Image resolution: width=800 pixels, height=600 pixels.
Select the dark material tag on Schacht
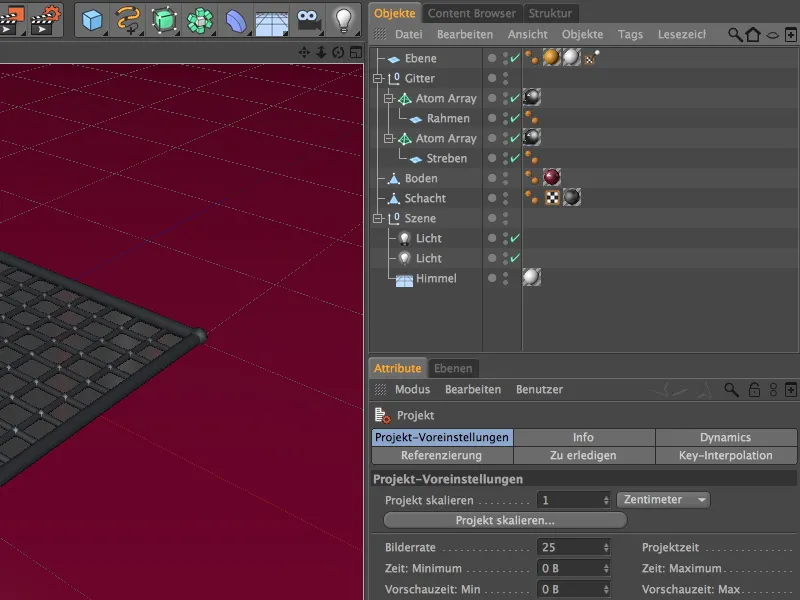[572, 197]
